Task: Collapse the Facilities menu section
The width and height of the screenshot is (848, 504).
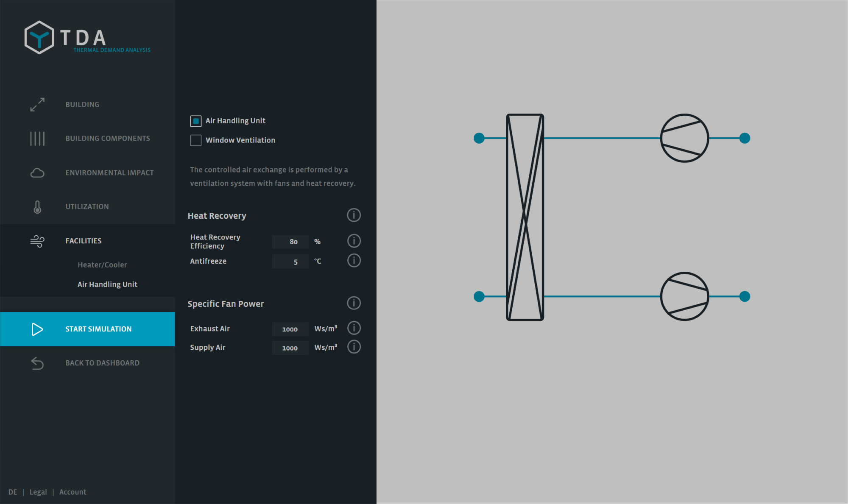Action: point(84,241)
